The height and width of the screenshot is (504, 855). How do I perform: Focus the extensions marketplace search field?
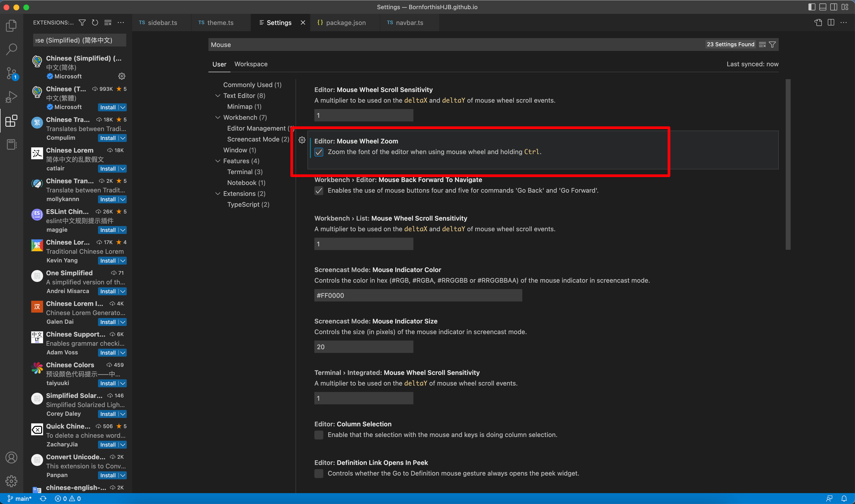[79, 40]
